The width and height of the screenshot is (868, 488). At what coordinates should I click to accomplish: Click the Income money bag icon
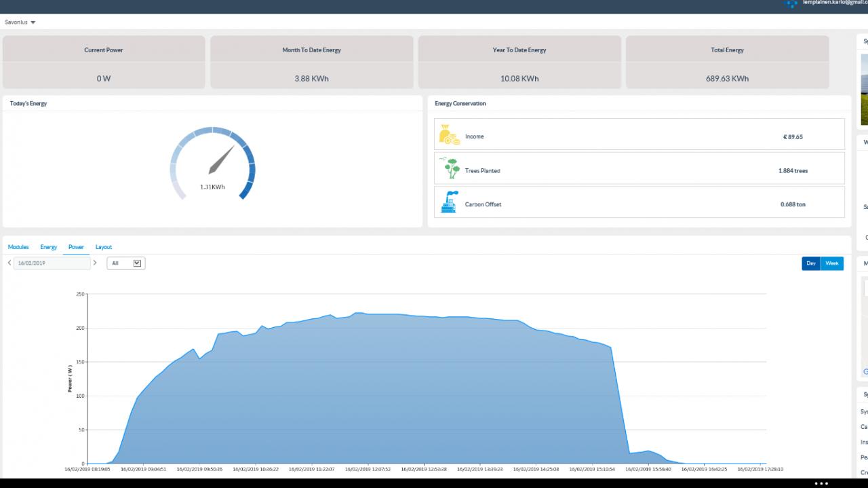(449, 134)
